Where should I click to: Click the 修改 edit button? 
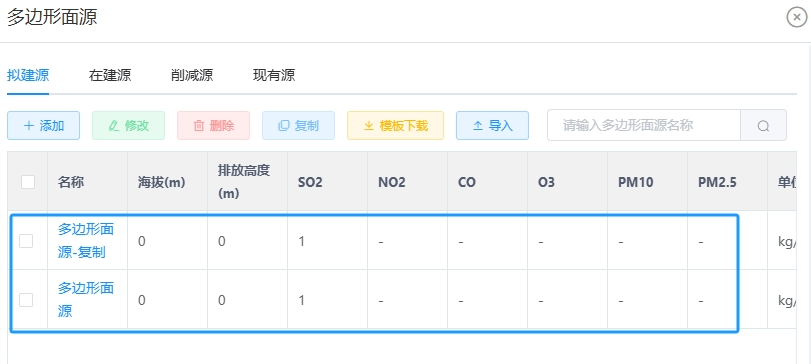point(128,126)
